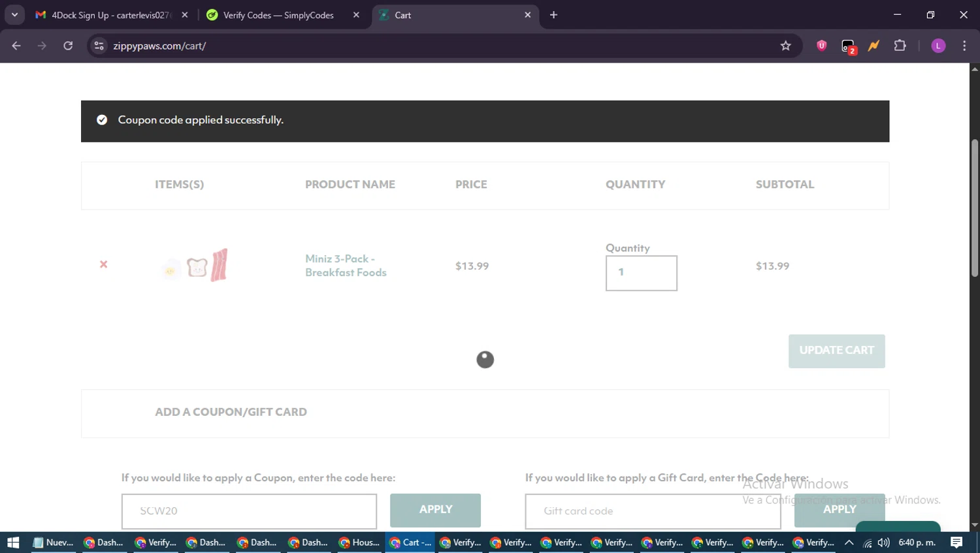Reload the cart page

coord(68,46)
